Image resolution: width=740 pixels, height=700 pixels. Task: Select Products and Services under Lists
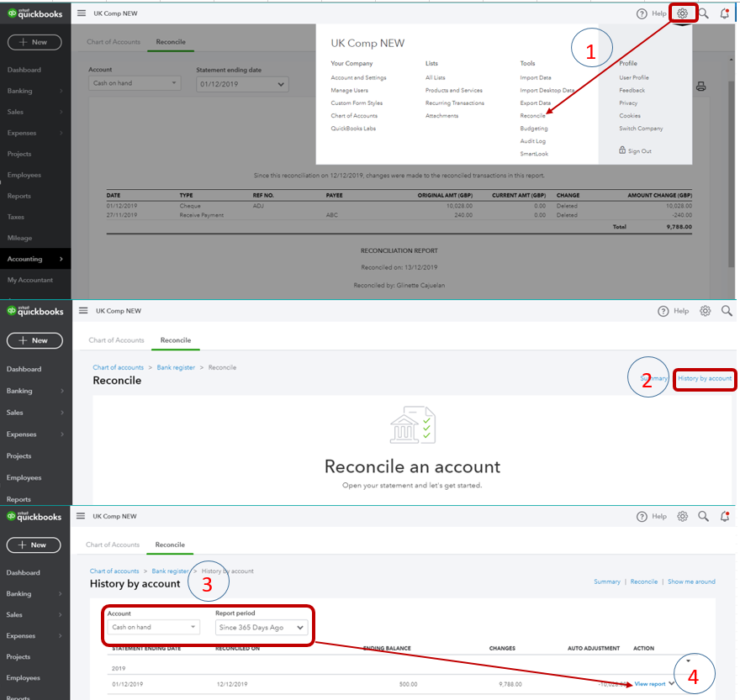[x=453, y=90]
